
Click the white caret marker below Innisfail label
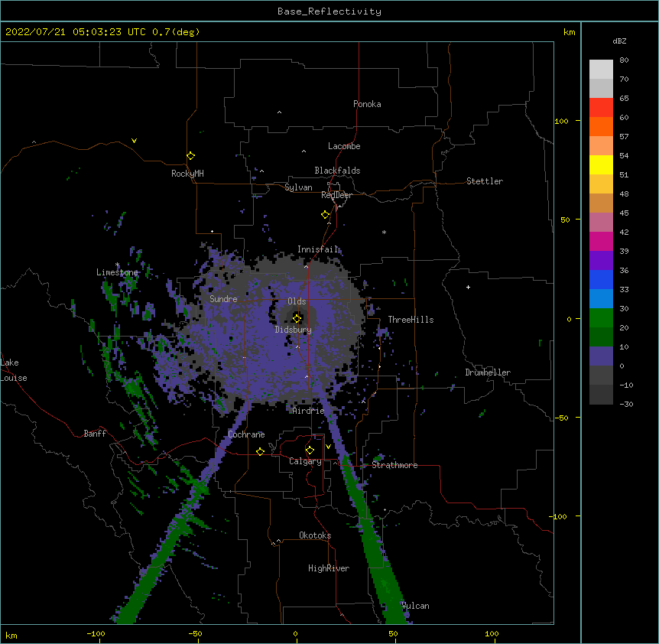306,266
